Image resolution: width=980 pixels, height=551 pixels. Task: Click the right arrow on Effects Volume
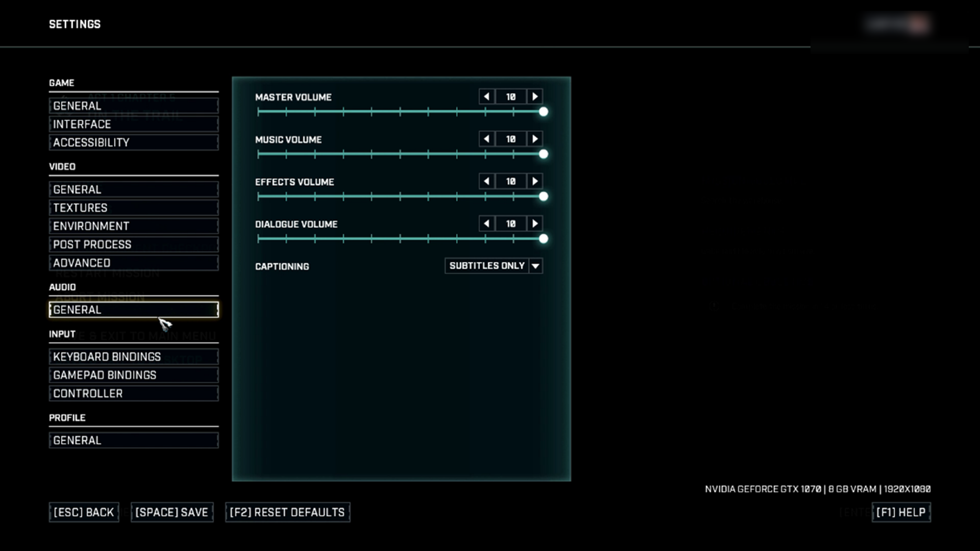pyautogui.click(x=535, y=180)
